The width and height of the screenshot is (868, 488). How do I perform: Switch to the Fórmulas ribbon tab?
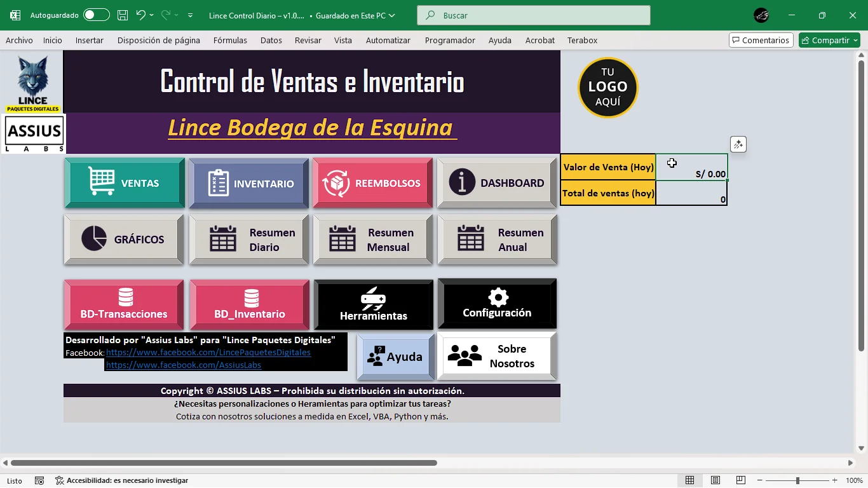tap(230, 40)
